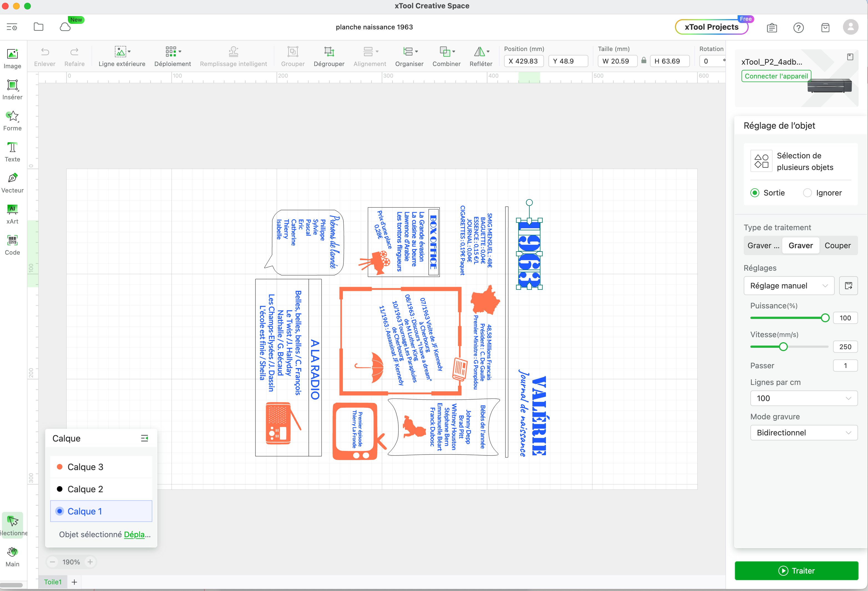This screenshot has height=591, width=868.
Task: Select the Toile1 canvas tab
Action: click(x=53, y=582)
